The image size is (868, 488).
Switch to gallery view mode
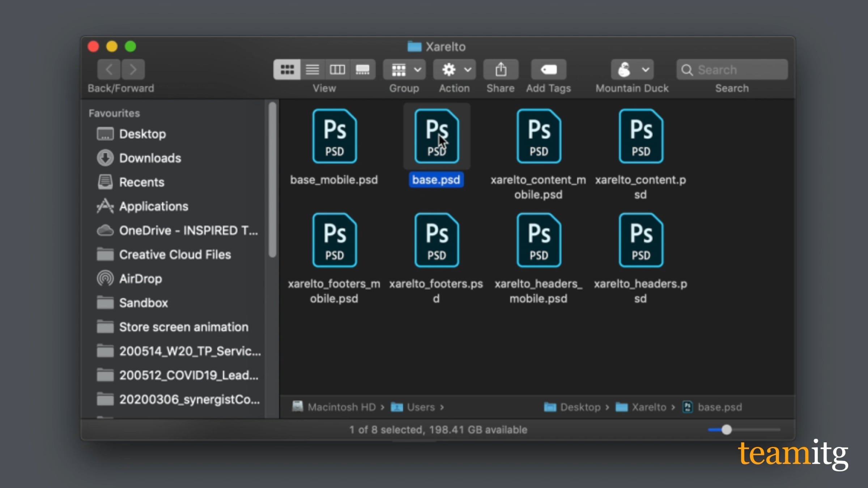(x=362, y=69)
